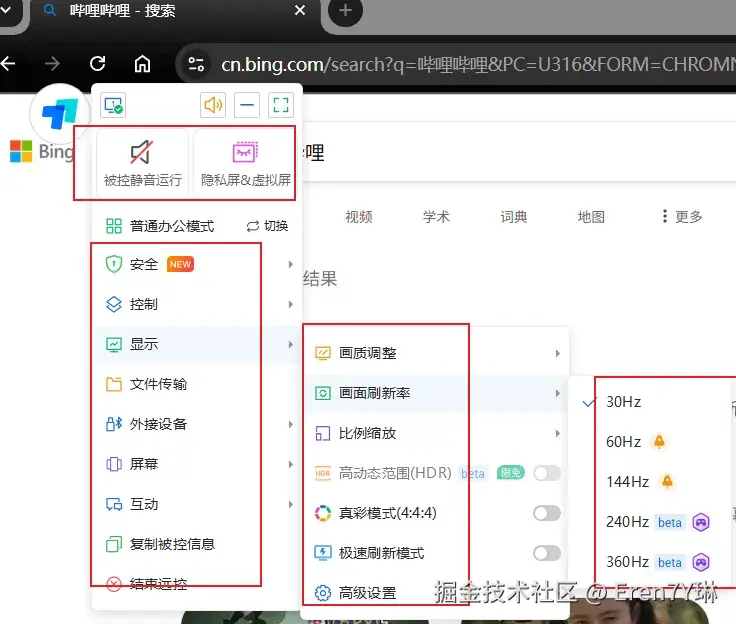Open the 控制 control menu item
The image size is (736, 624).
(196, 304)
